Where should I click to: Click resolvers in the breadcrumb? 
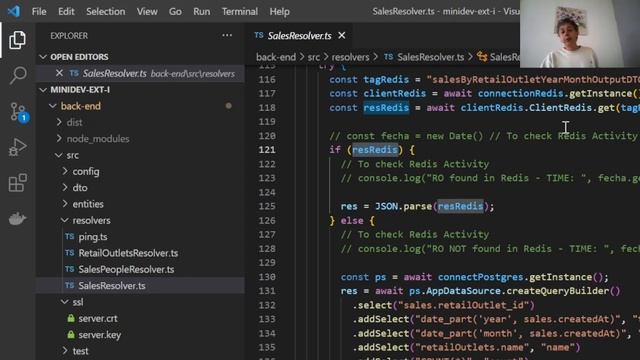pyautogui.click(x=350, y=57)
